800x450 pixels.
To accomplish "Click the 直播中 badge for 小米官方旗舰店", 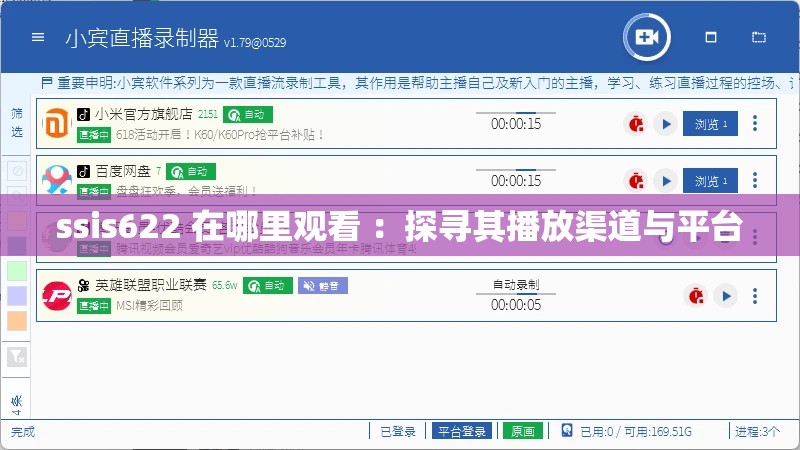I will [x=94, y=135].
